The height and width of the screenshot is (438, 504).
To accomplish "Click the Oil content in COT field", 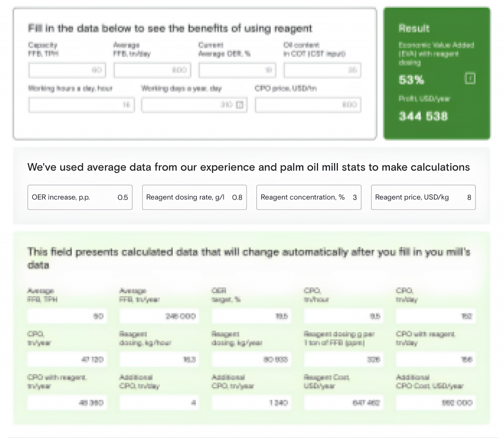I will [x=322, y=70].
